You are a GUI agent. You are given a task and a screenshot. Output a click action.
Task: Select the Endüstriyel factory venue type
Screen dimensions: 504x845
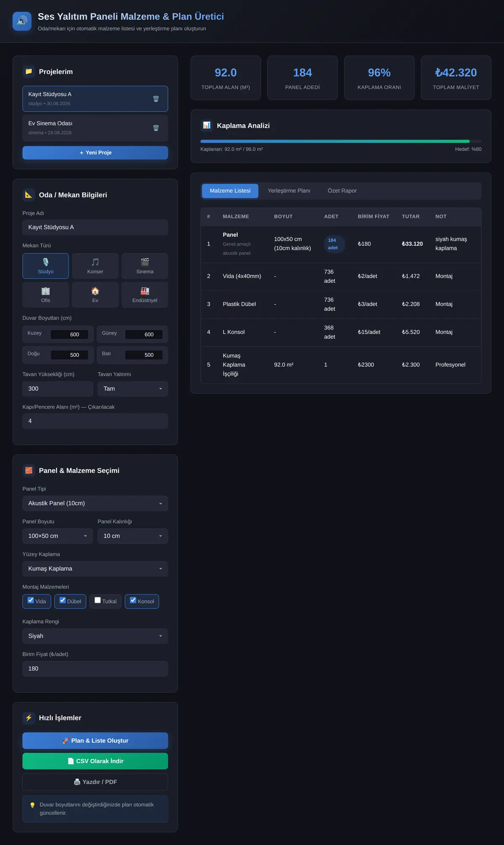145,295
